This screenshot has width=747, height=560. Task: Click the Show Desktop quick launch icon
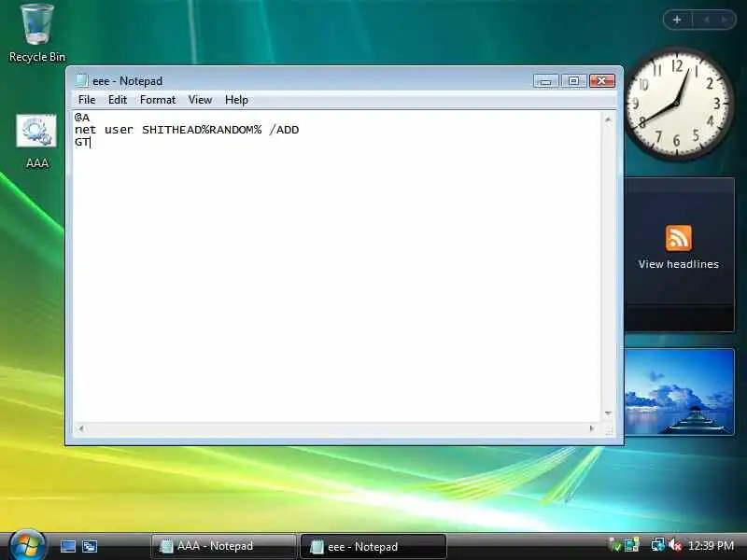[x=67, y=546]
